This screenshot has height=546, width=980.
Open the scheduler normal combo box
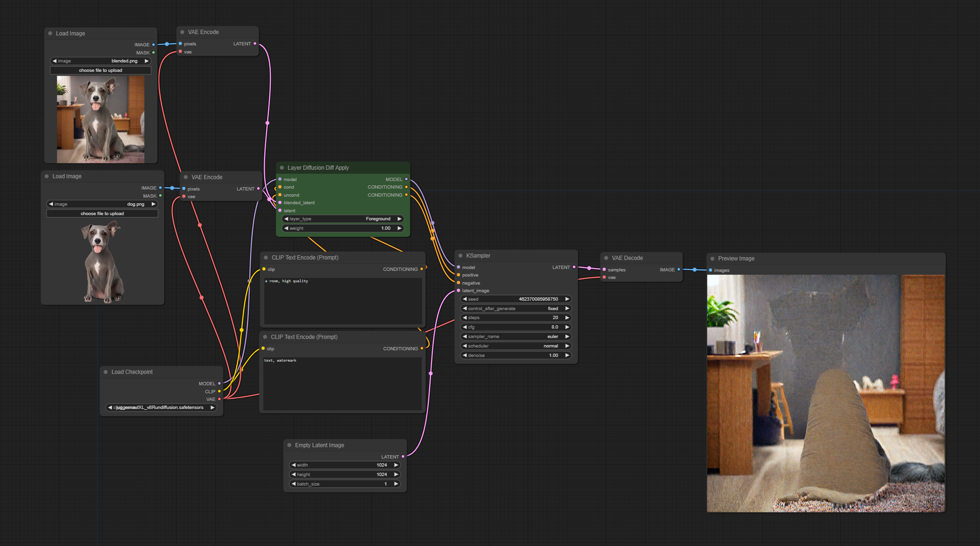point(516,346)
